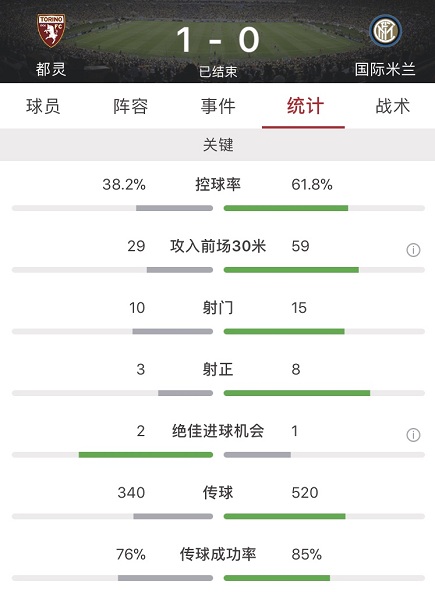Screen dimensions: 435x592
Task: Tap the 国际米兰 team name
Action: point(385,69)
